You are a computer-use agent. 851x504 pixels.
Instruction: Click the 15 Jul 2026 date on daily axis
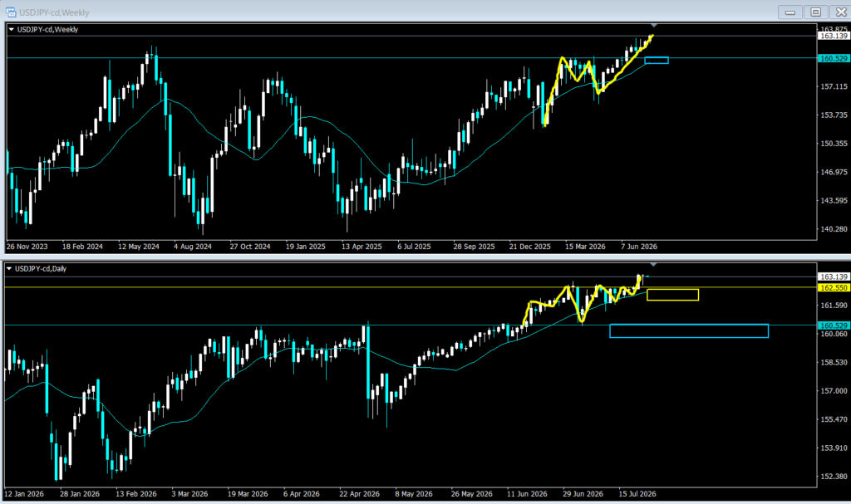tap(637, 494)
